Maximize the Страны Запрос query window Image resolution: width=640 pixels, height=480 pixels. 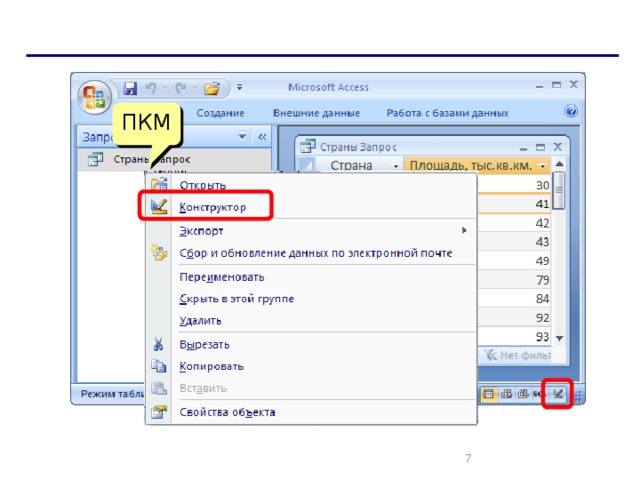click(540, 147)
